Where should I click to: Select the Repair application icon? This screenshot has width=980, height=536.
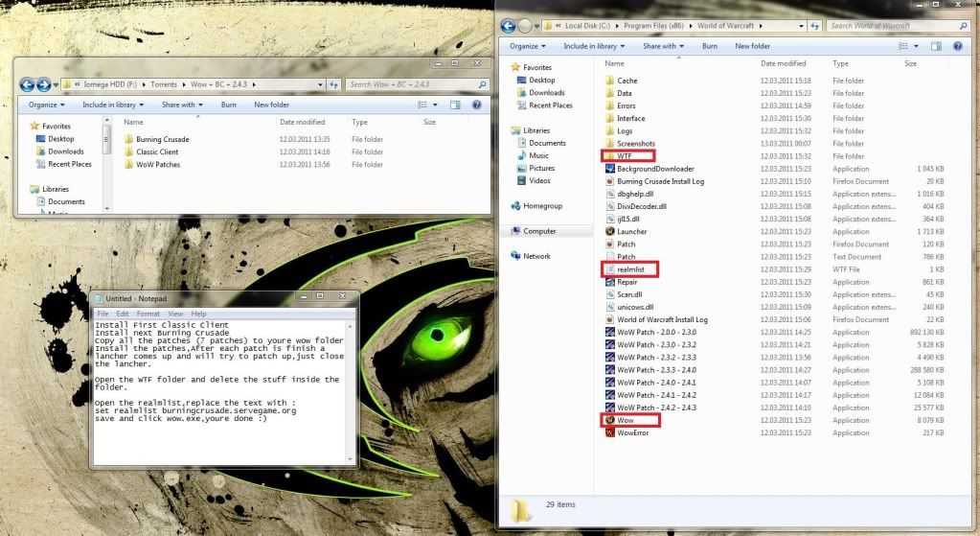pyautogui.click(x=610, y=282)
